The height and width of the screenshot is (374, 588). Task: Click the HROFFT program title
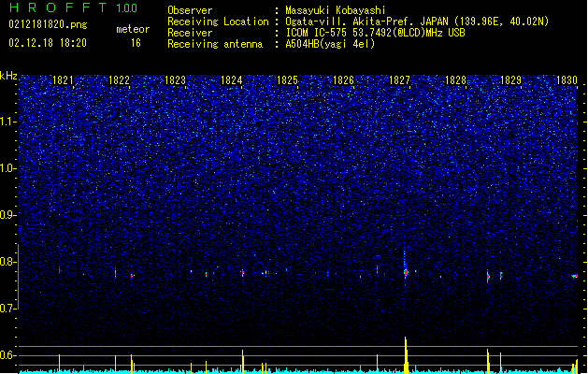click(x=58, y=7)
